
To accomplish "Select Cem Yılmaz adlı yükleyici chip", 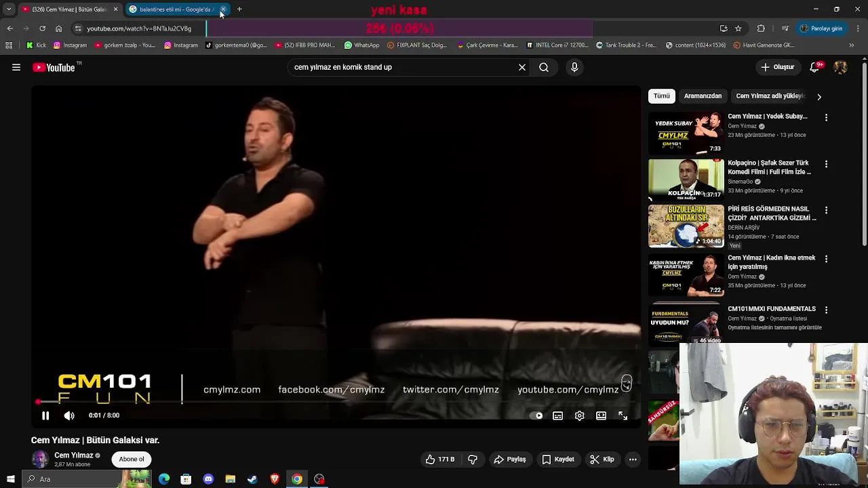I will click(770, 96).
